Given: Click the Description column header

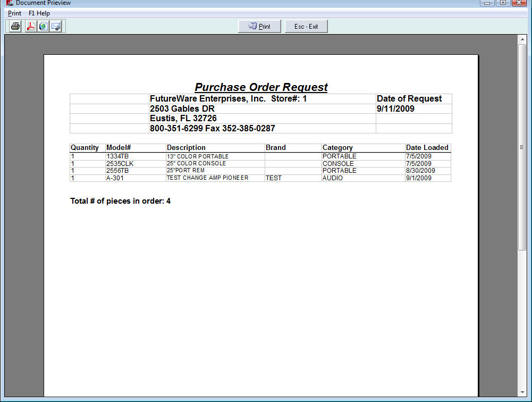Looking at the screenshot, I should click(186, 148).
